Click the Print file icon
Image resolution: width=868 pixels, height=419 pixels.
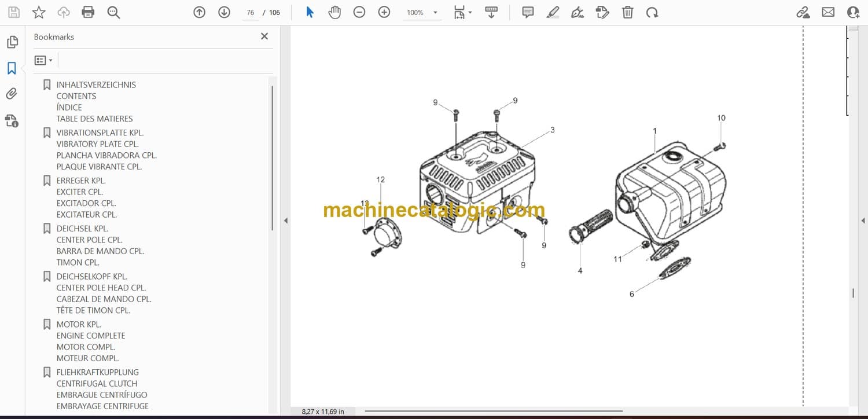pyautogui.click(x=88, y=12)
